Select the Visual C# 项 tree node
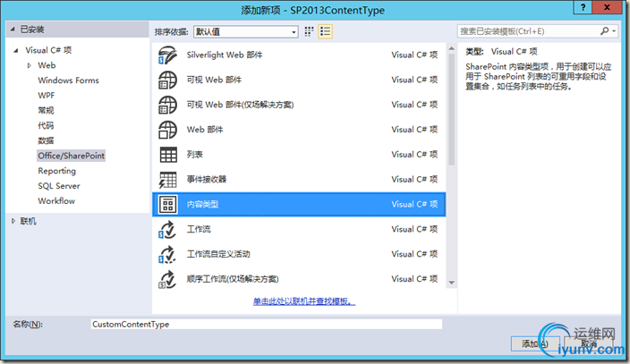Screen dimensions: 630x364 click(x=48, y=50)
